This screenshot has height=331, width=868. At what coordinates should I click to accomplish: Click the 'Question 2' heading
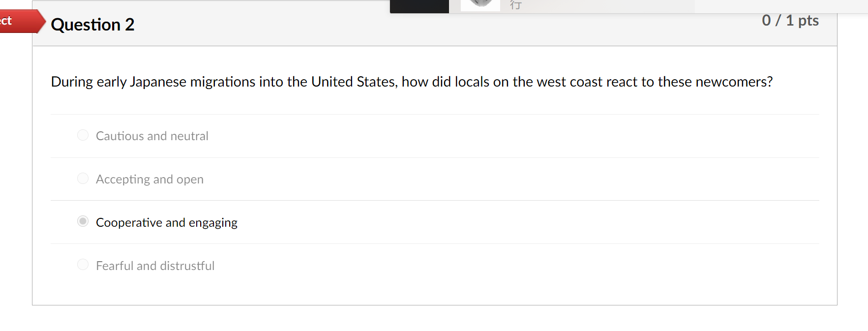92,25
